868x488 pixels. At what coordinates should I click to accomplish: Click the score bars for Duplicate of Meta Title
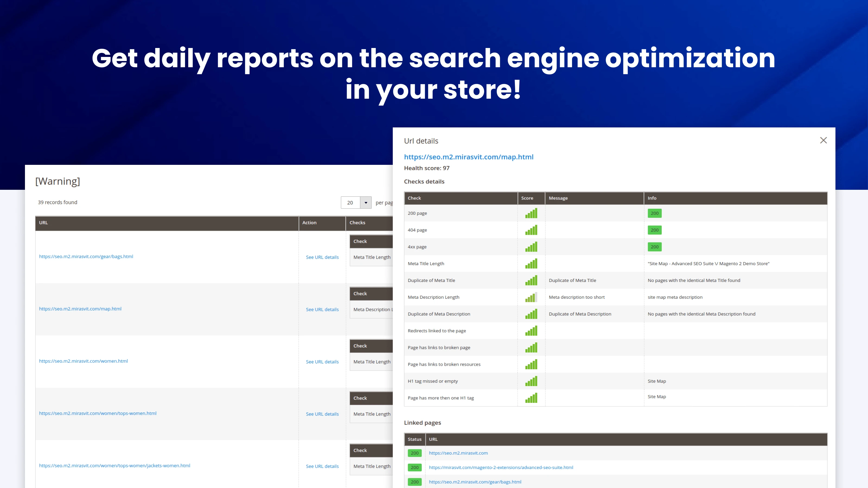(531, 280)
